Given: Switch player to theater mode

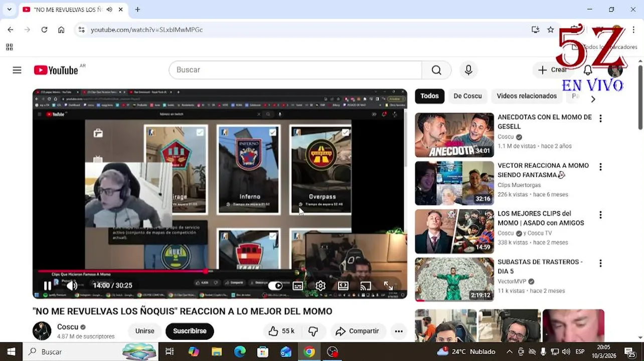Looking at the screenshot, I should click(x=343, y=286).
